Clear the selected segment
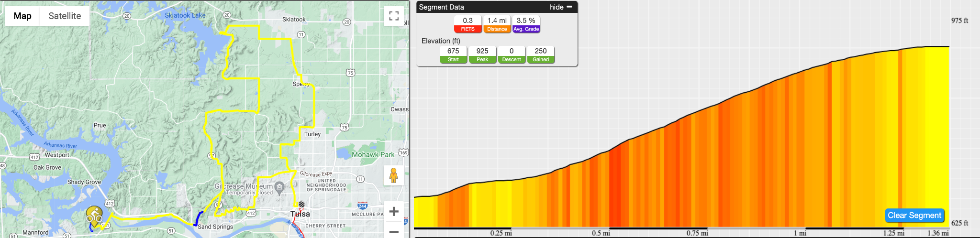 [914, 216]
